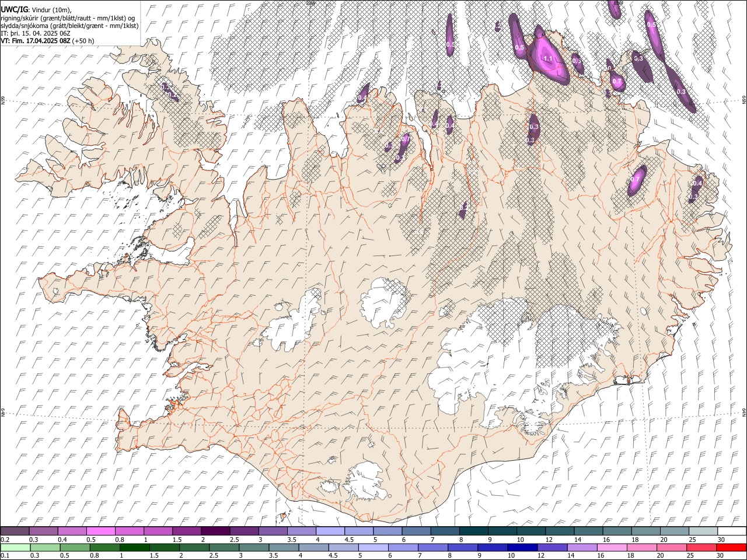747x560 pixels.
Task: Click the 'rigning/skúrir' rain legend description line
Action: (x=68, y=18)
